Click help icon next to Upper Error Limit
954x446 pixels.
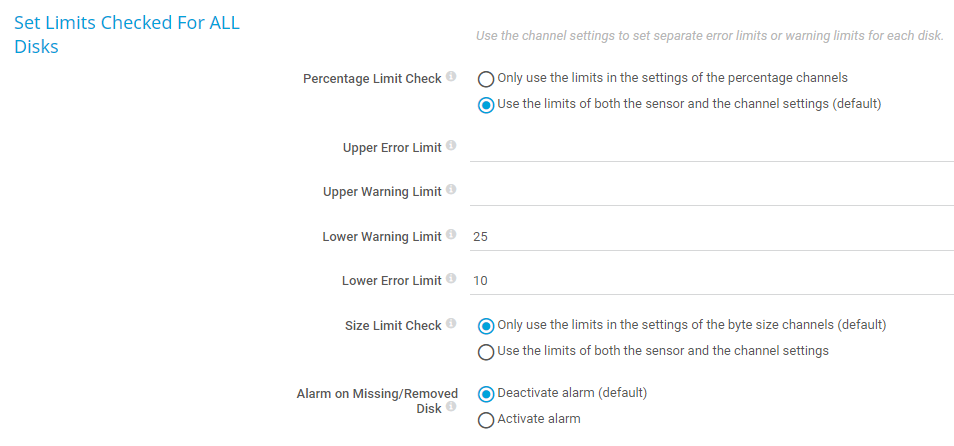tap(451, 146)
